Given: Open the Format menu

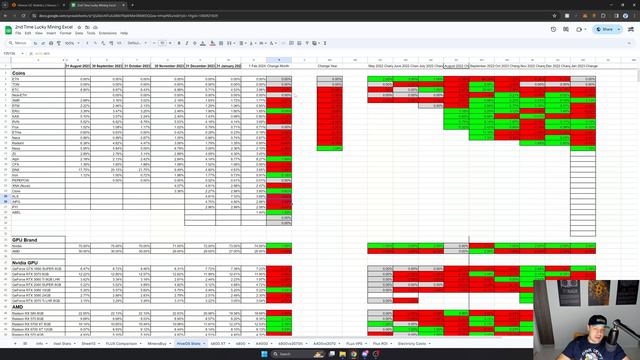Looking at the screenshot, I should click(65, 33).
